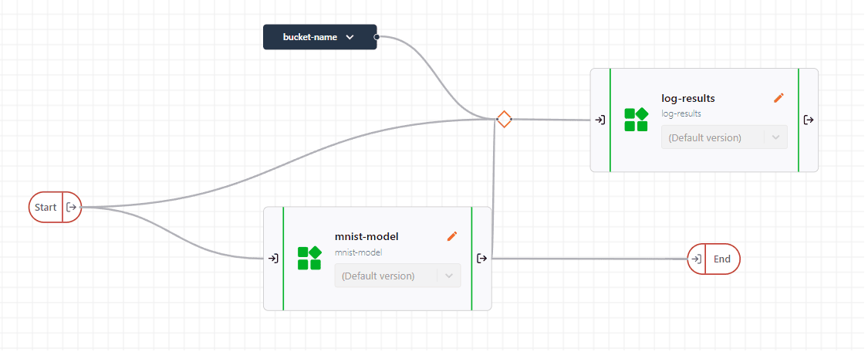Select the orange diamond junction connector
This screenshot has height=352, width=868.
[x=504, y=120]
